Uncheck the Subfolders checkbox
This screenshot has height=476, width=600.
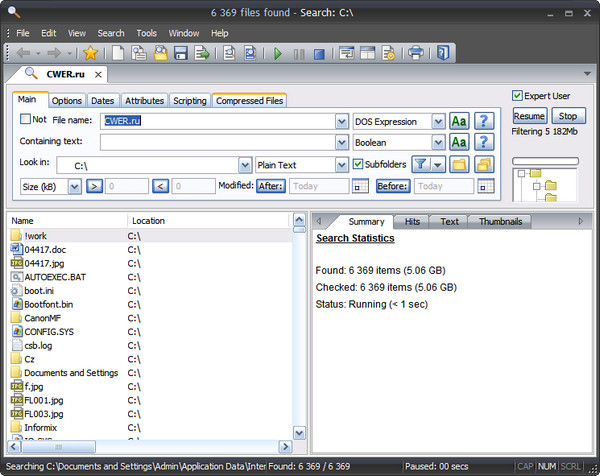358,165
